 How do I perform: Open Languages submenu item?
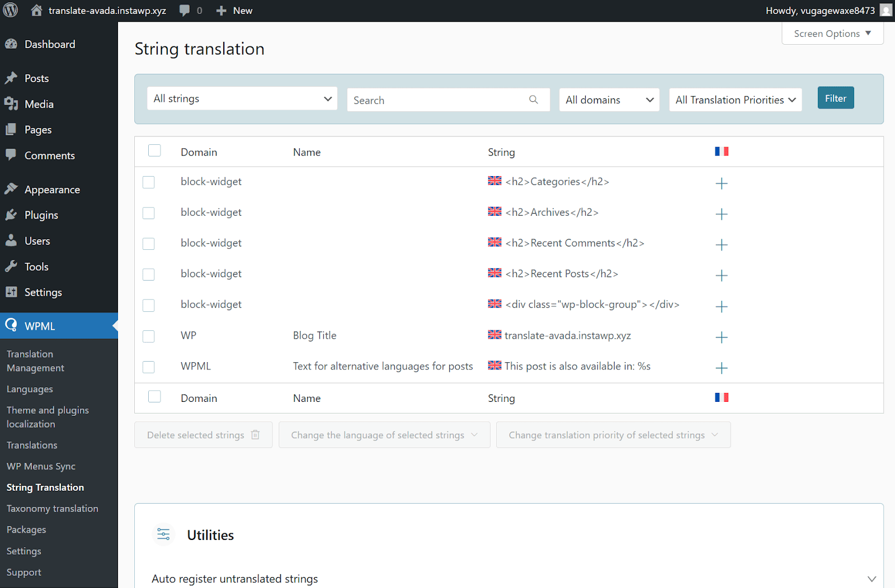[30, 389]
